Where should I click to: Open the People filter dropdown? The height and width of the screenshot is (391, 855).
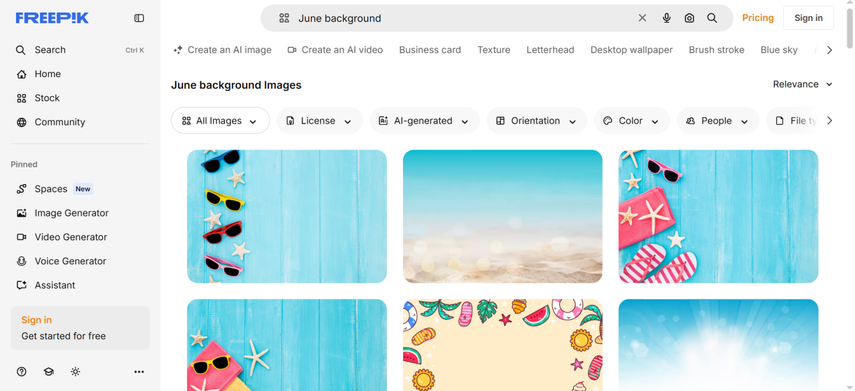coord(718,121)
